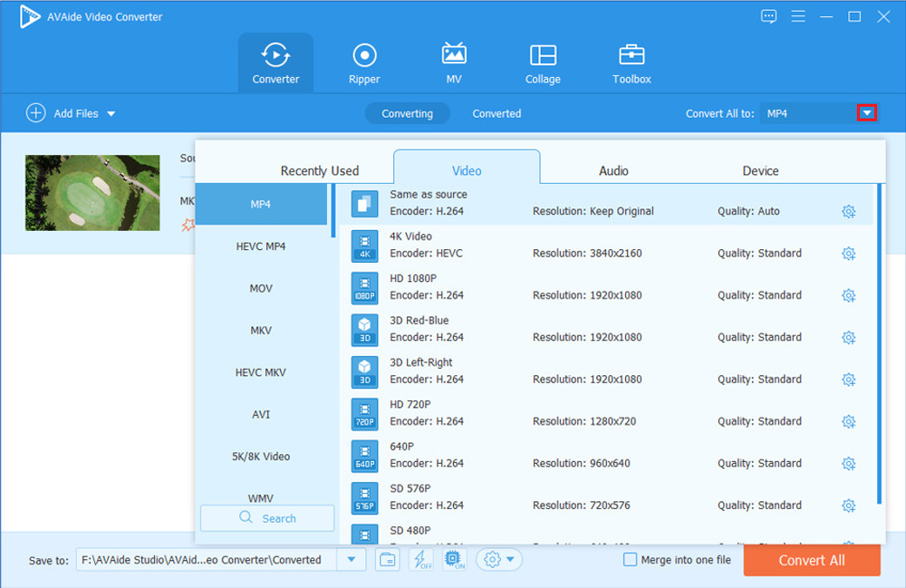
Task: Click the Resolution: 3840x2160 text
Action: pos(587,253)
